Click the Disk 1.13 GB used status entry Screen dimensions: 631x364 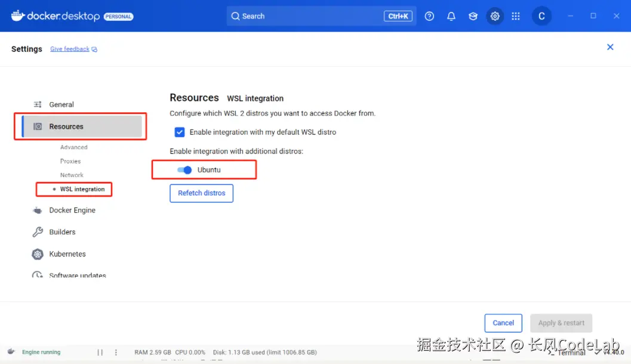tap(265, 352)
